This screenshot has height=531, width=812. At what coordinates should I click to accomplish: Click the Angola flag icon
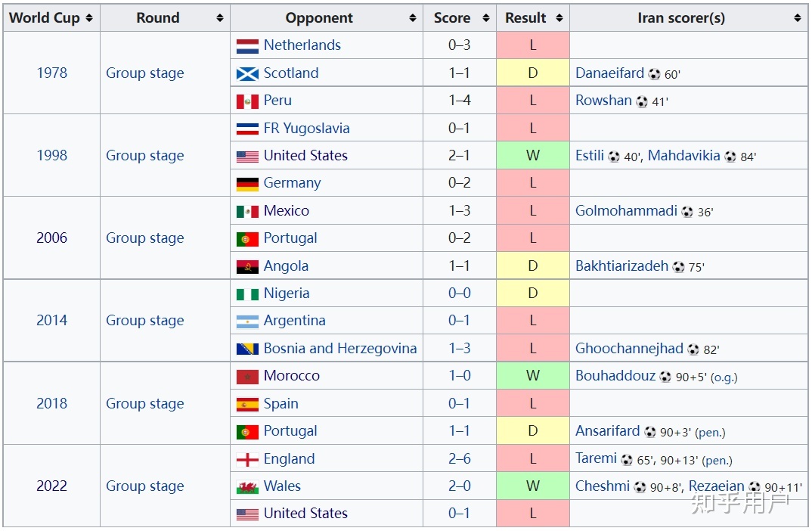click(x=247, y=266)
